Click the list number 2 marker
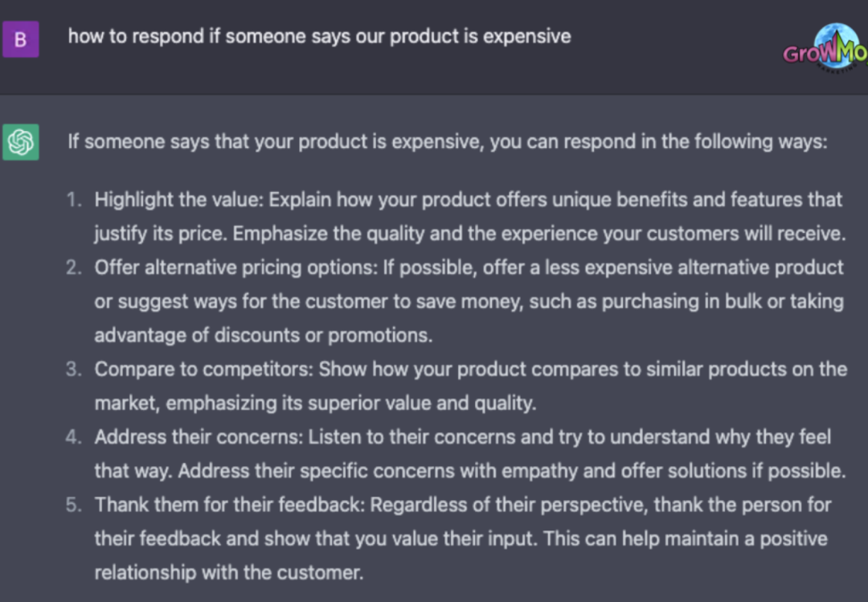868x602 pixels. [x=75, y=267]
